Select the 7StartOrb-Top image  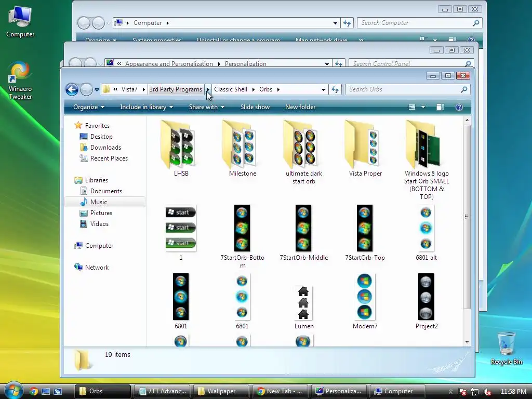pos(365,232)
